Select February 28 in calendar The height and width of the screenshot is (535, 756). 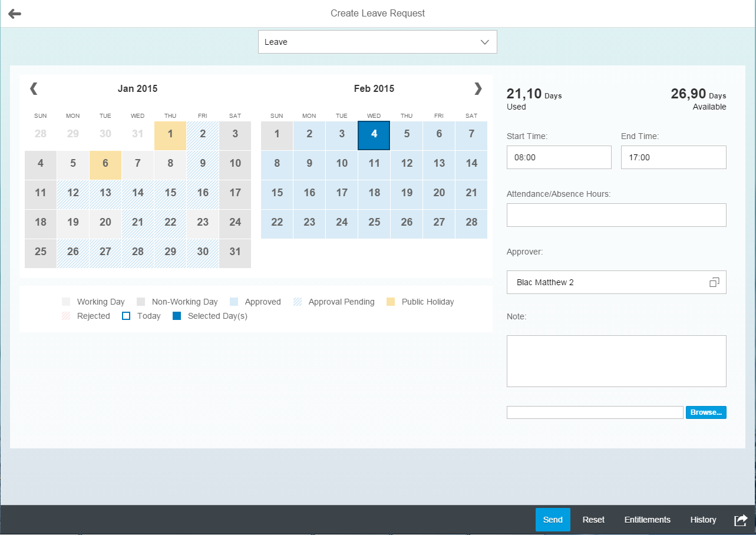point(471,224)
